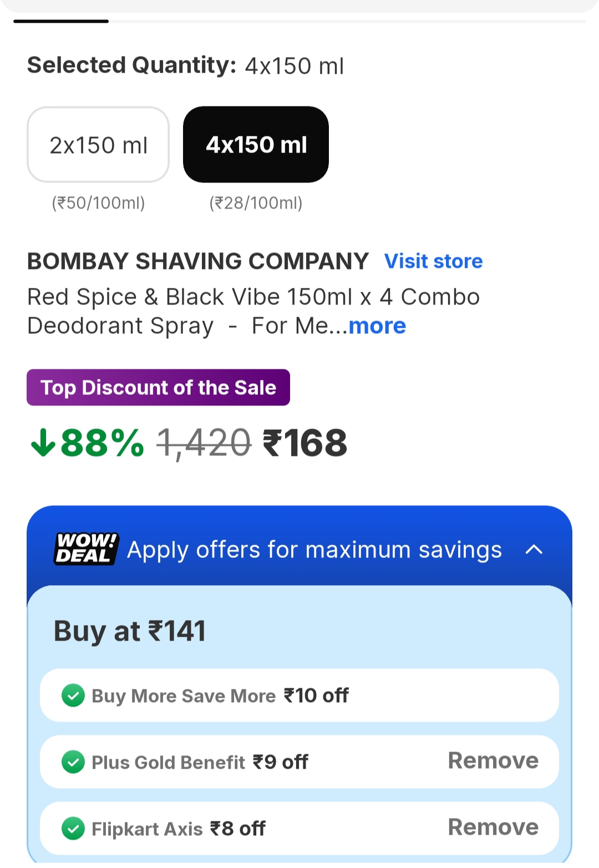Expand product title with 'more' link
This screenshot has width=599, height=868.
377,326
